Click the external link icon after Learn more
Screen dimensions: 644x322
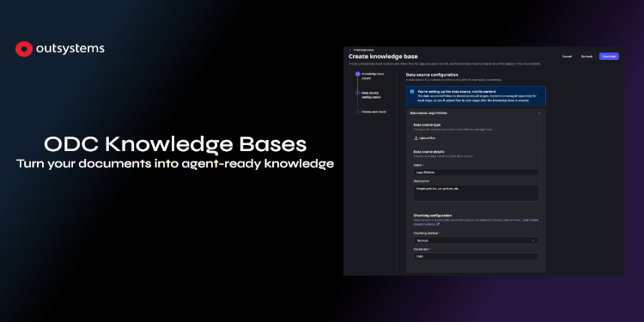(438, 224)
